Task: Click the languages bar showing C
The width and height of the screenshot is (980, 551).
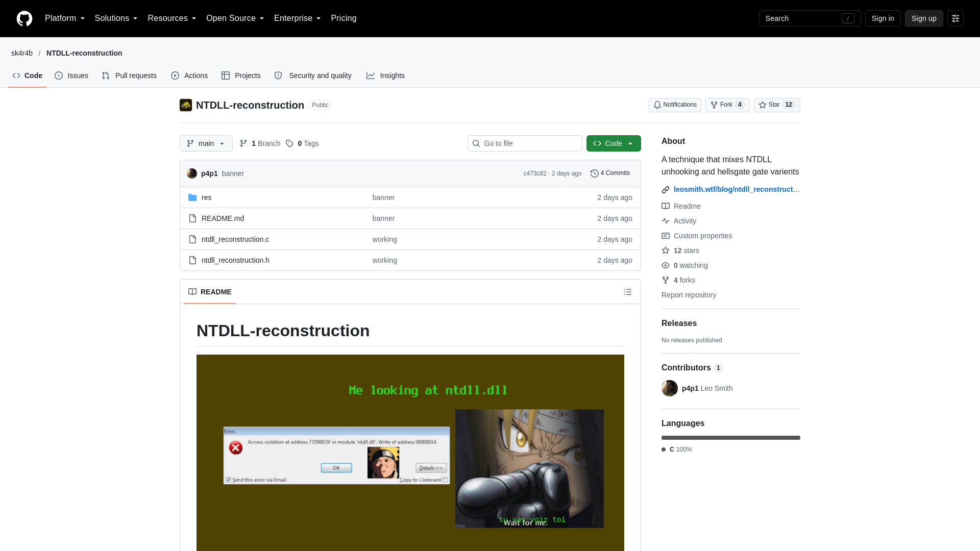Action: click(731, 438)
